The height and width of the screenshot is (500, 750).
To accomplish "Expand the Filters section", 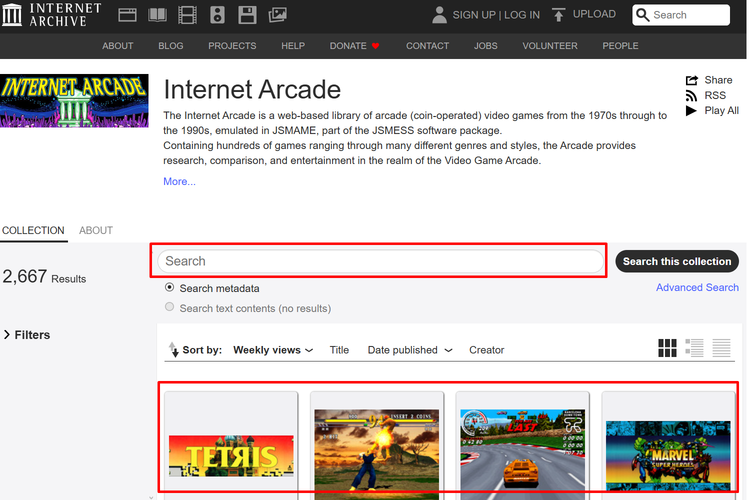I will tap(27, 335).
